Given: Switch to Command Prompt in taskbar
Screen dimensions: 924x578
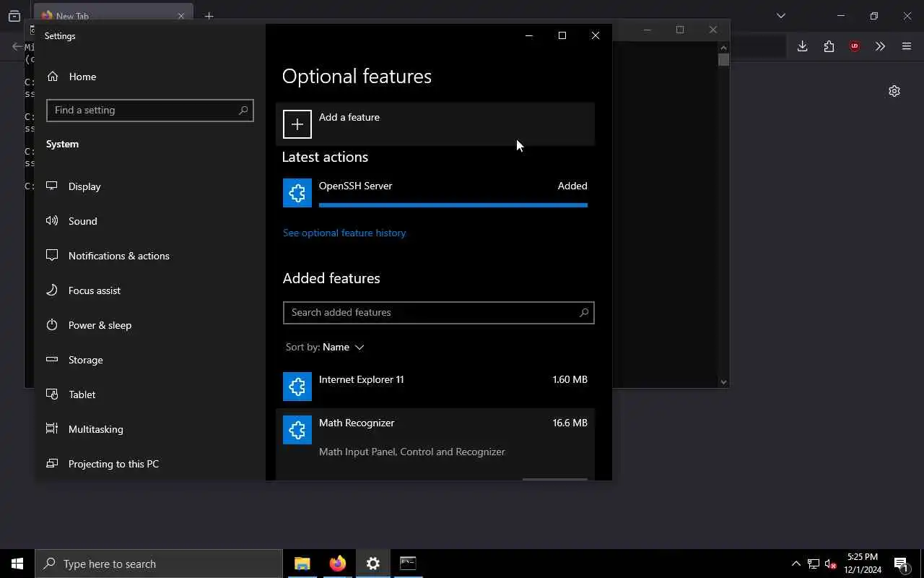Looking at the screenshot, I should (x=408, y=564).
